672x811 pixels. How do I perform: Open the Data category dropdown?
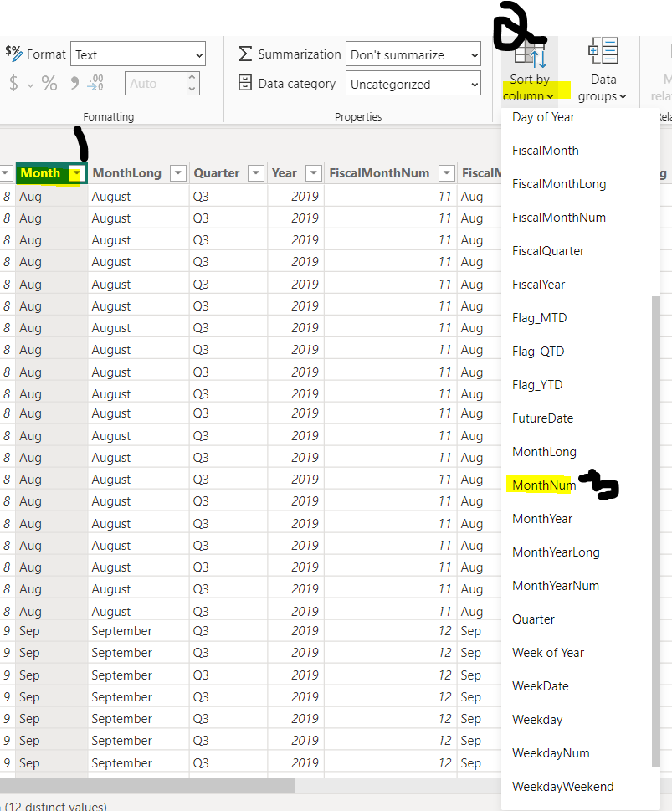click(x=413, y=84)
